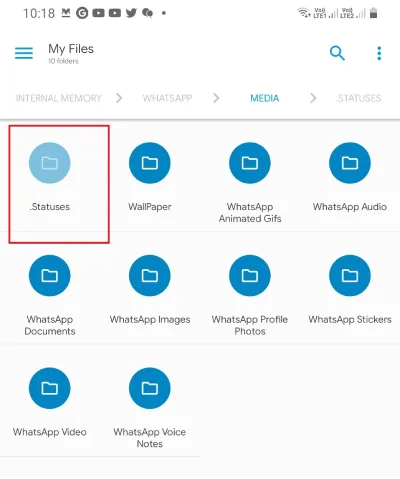Open the WallPaper folder icon

(150, 163)
